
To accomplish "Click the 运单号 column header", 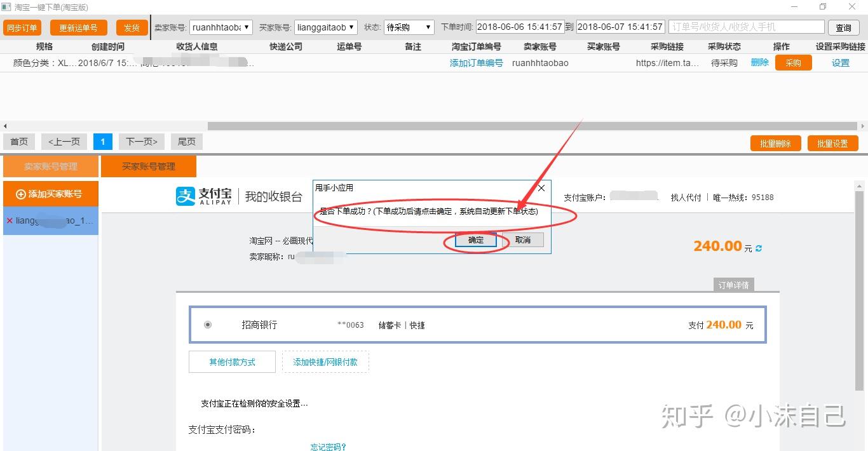I will click(349, 46).
